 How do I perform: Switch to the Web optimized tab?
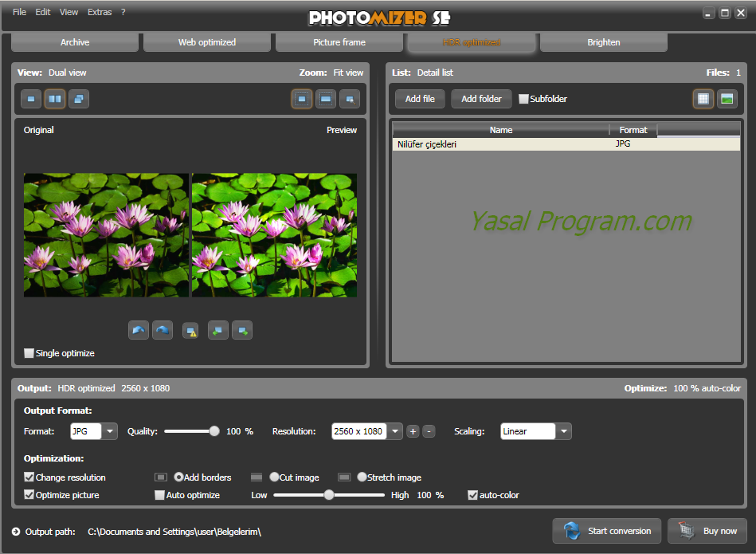click(206, 42)
